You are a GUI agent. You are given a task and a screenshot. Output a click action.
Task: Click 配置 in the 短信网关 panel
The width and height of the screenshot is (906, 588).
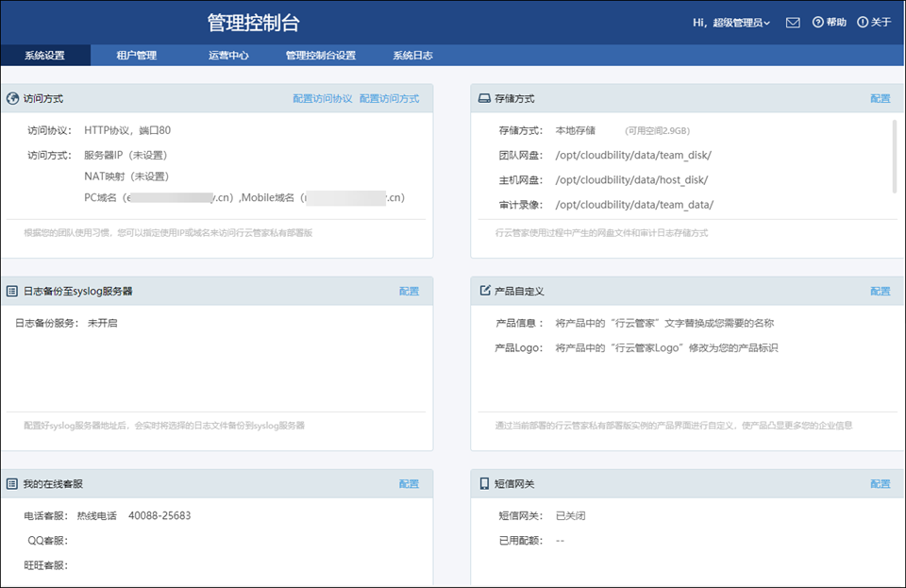click(879, 483)
